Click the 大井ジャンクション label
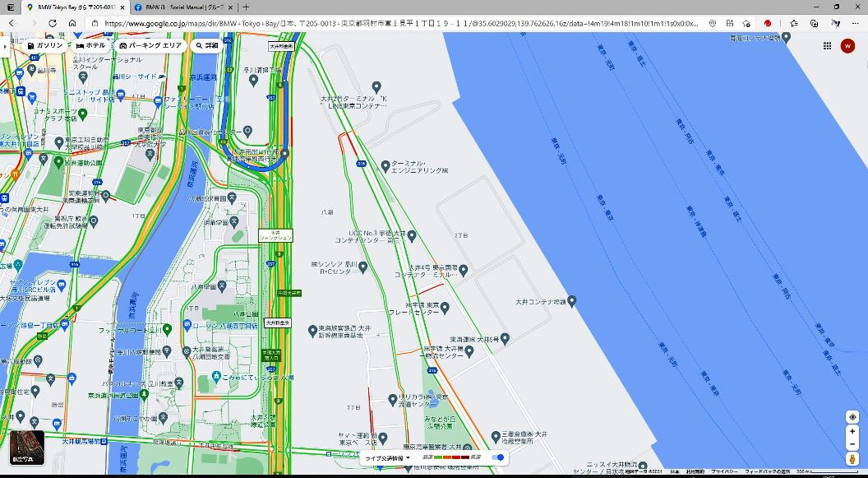Image resolution: width=868 pixels, height=478 pixels. pos(275,235)
